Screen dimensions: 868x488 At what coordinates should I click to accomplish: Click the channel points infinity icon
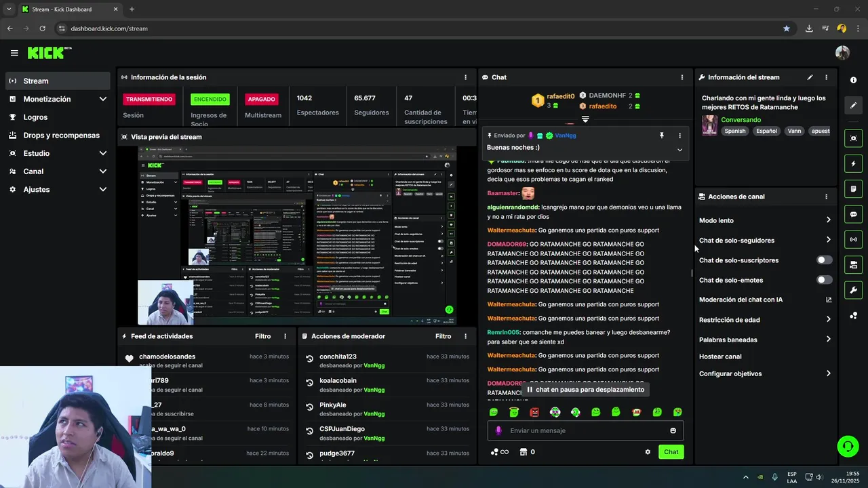(x=500, y=452)
